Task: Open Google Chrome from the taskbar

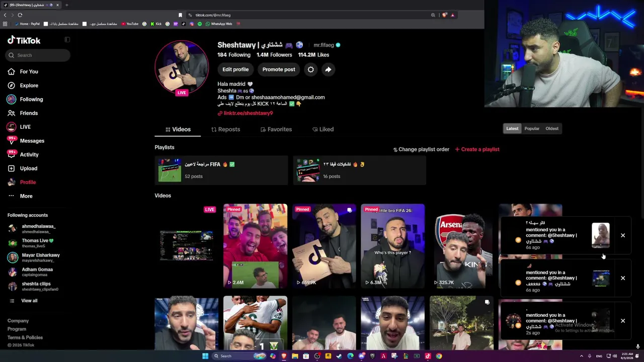Action: point(439,356)
